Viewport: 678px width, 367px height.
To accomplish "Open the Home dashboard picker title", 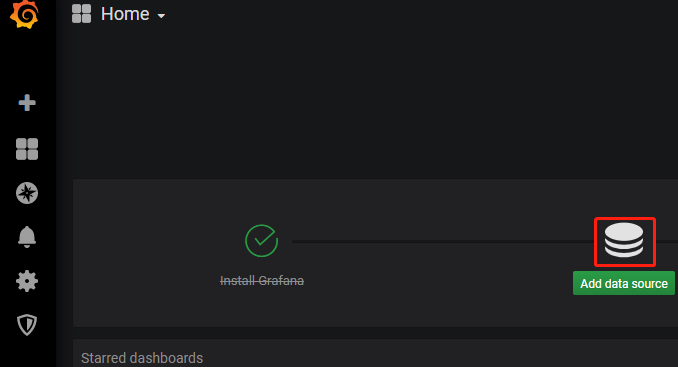I will click(125, 14).
